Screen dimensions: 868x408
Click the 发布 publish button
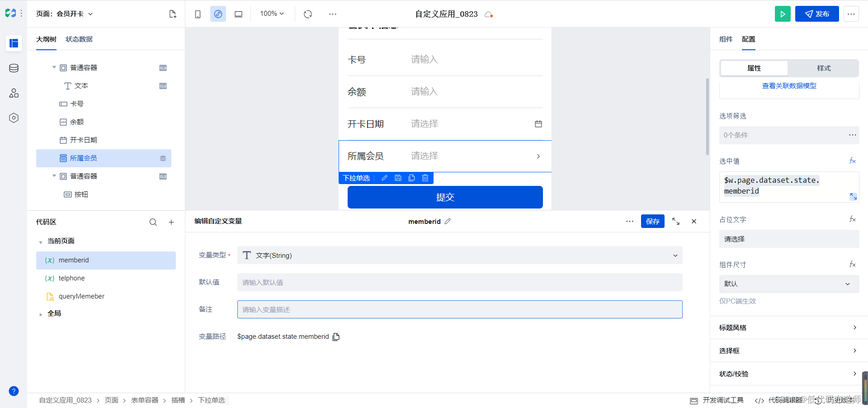click(x=817, y=14)
